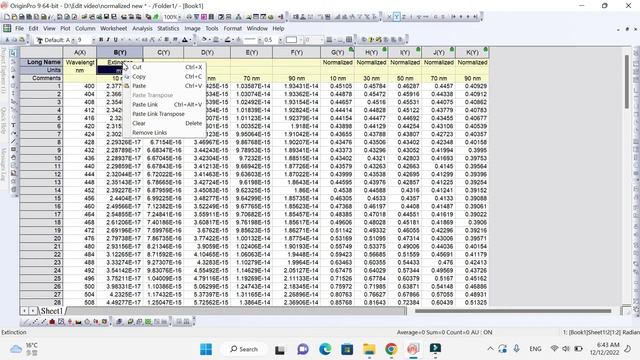Click the New Project icon in top toolbar

point(7,17)
